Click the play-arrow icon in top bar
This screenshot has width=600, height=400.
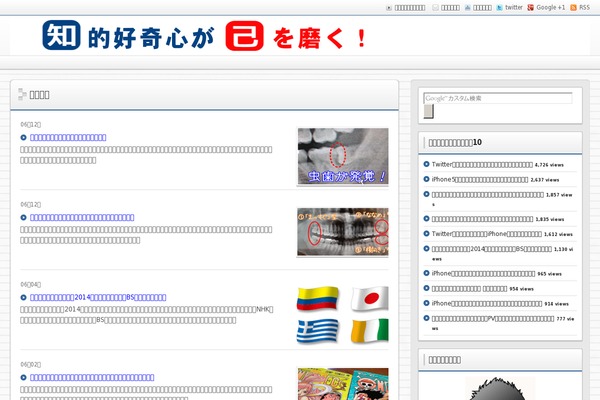pyautogui.click(x=389, y=8)
